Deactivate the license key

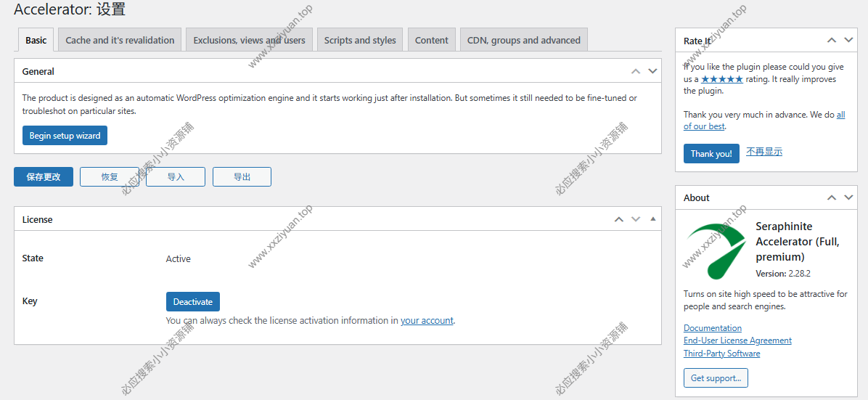[193, 302]
